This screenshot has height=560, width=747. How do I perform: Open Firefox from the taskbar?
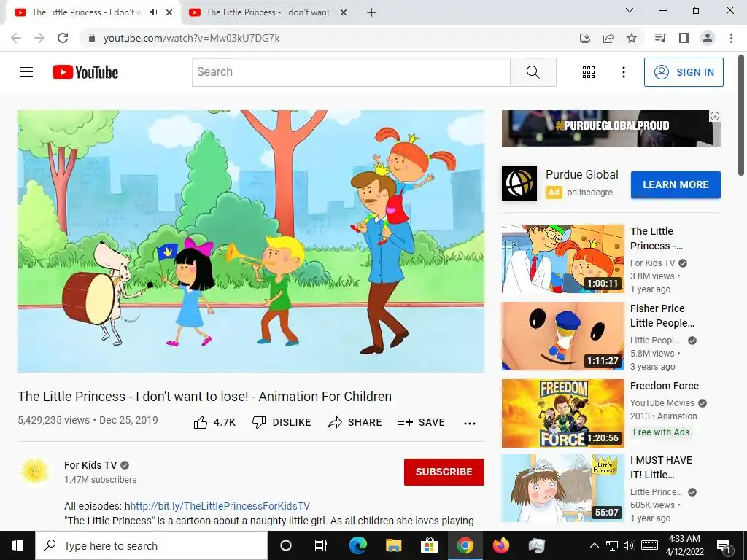(x=500, y=545)
